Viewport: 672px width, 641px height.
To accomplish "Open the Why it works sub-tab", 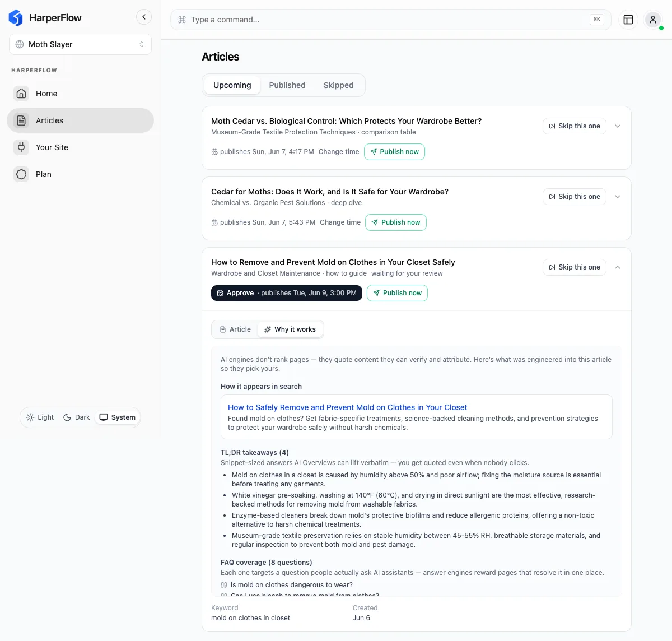I will coord(290,329).
